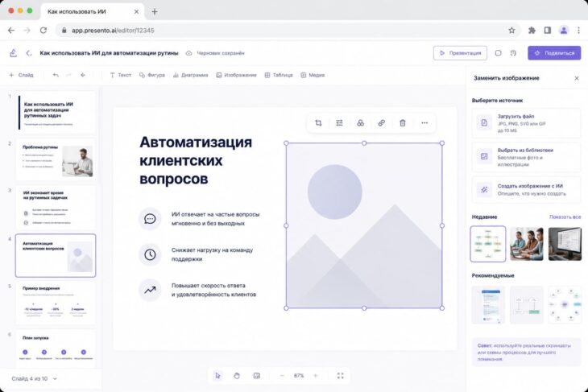
Task: Click the bottom bar frame icon beside hand
Action: point(257,376)
